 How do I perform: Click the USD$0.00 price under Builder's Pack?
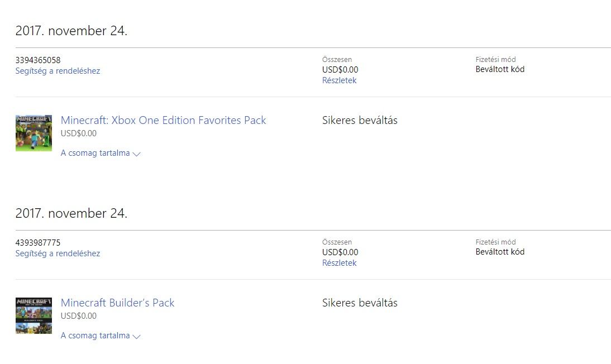78,316
